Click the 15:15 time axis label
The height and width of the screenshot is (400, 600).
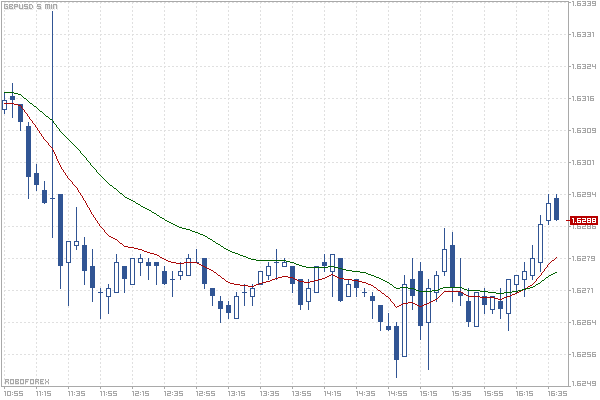point(428,393)
